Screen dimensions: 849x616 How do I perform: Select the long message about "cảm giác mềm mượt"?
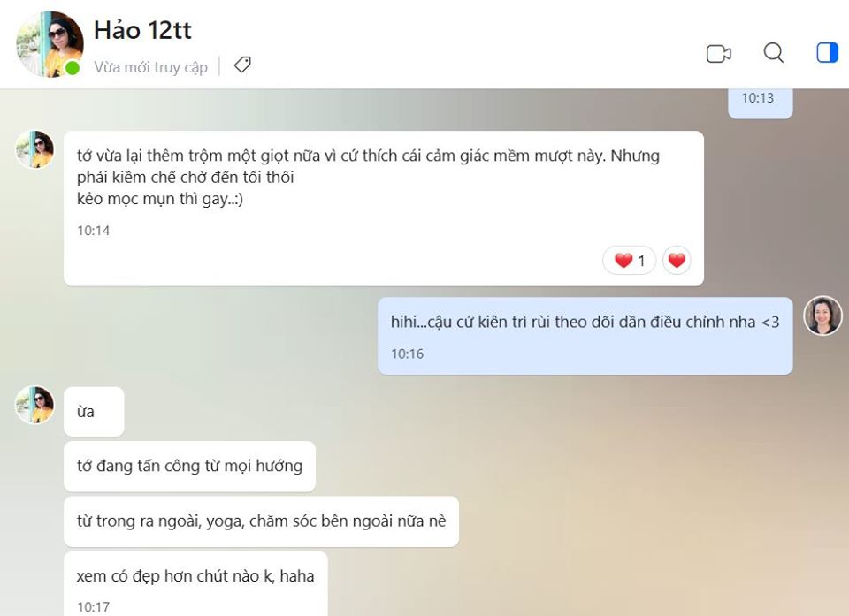384,209
